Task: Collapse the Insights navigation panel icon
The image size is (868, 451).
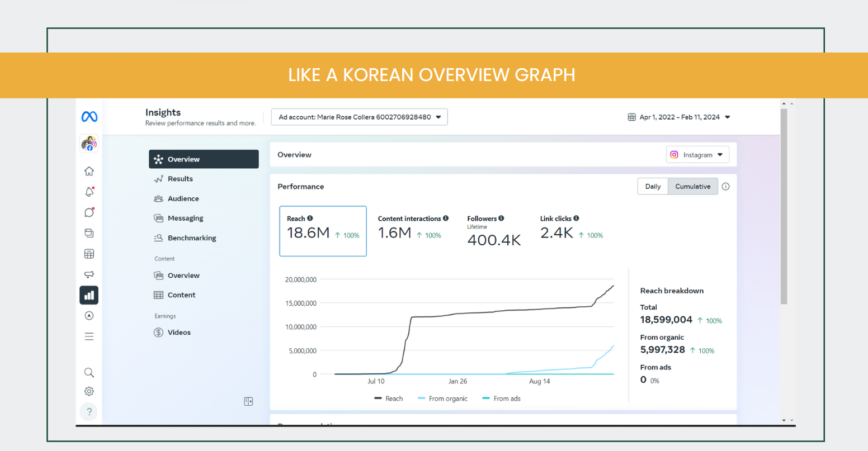Action: [249, 401]
